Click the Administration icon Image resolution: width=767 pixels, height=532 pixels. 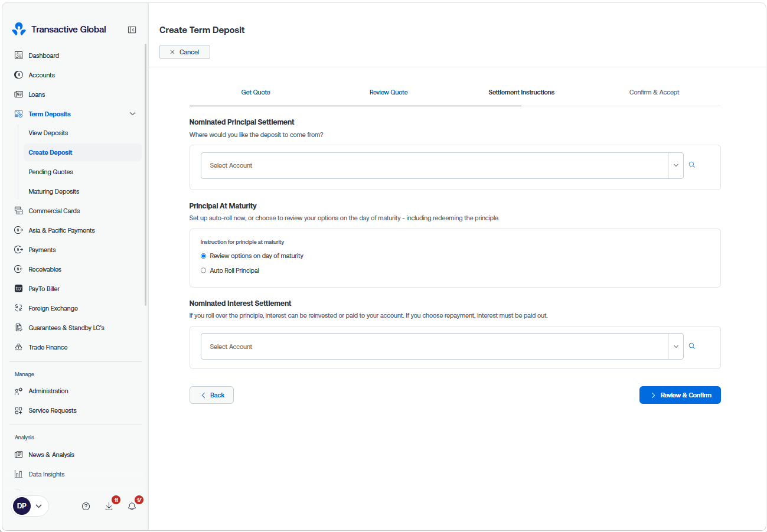18,391
